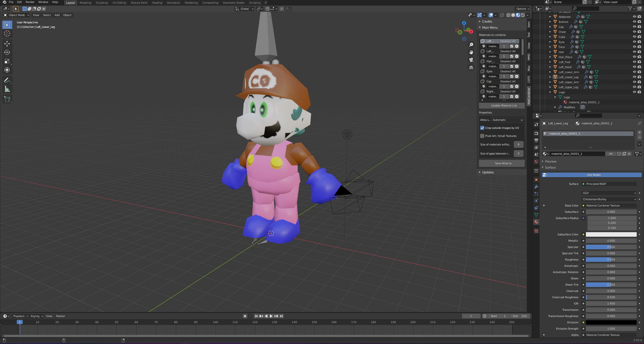Open the Render menu
The image size is (644, 344).
[30, 2]
